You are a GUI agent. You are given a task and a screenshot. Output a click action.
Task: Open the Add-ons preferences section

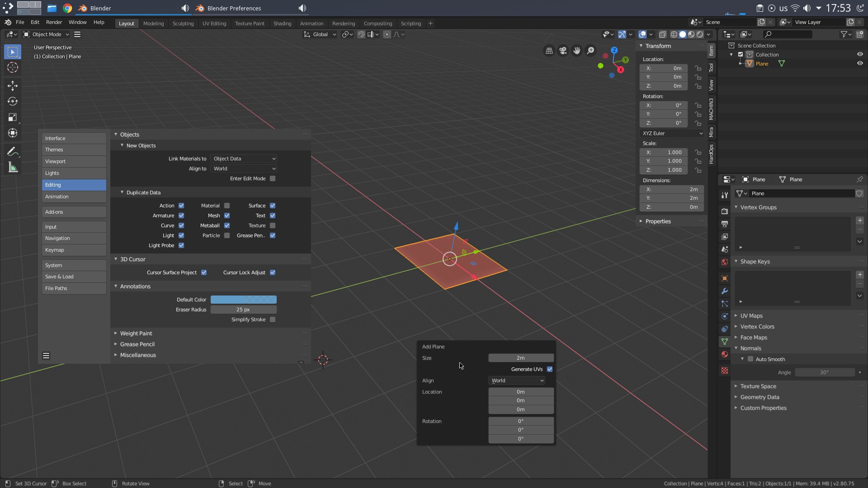[x=74, y=212]
